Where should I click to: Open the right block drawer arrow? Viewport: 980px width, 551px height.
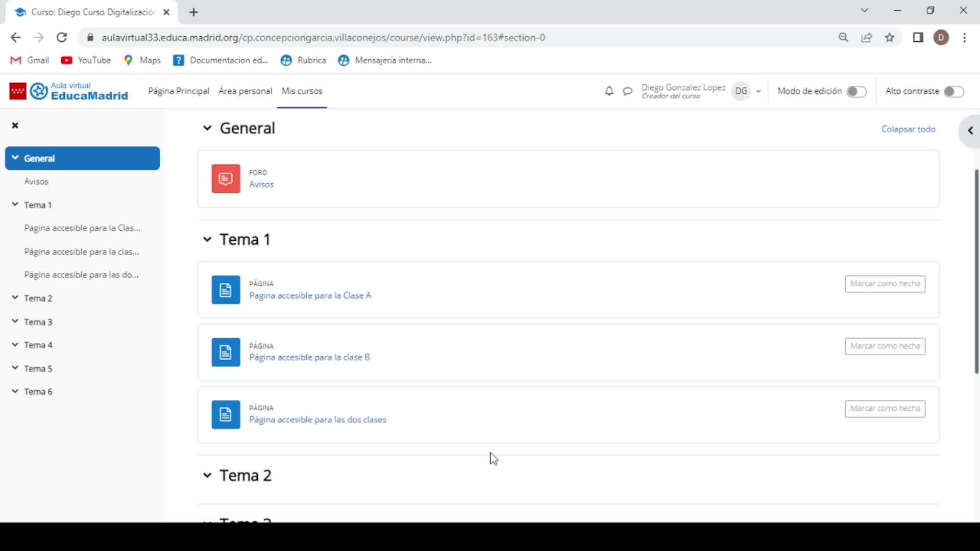970,131
